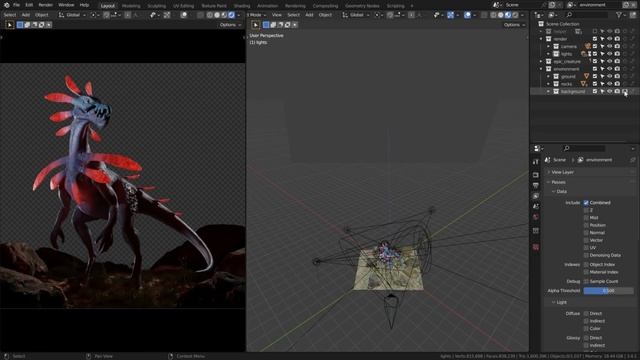Viewport: 640px width, 360px height.
Task: Open View menu in right viewport header
Action: tap(277, 15)
